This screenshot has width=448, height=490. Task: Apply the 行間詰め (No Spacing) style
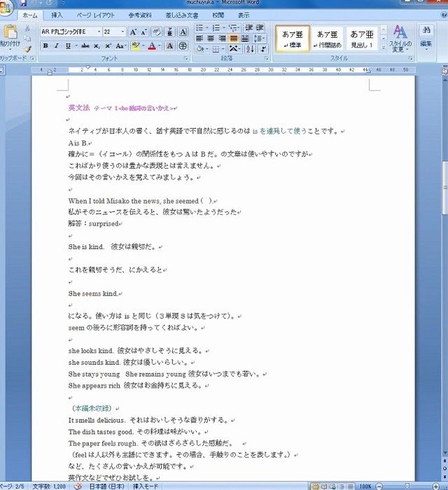(328, 38)
